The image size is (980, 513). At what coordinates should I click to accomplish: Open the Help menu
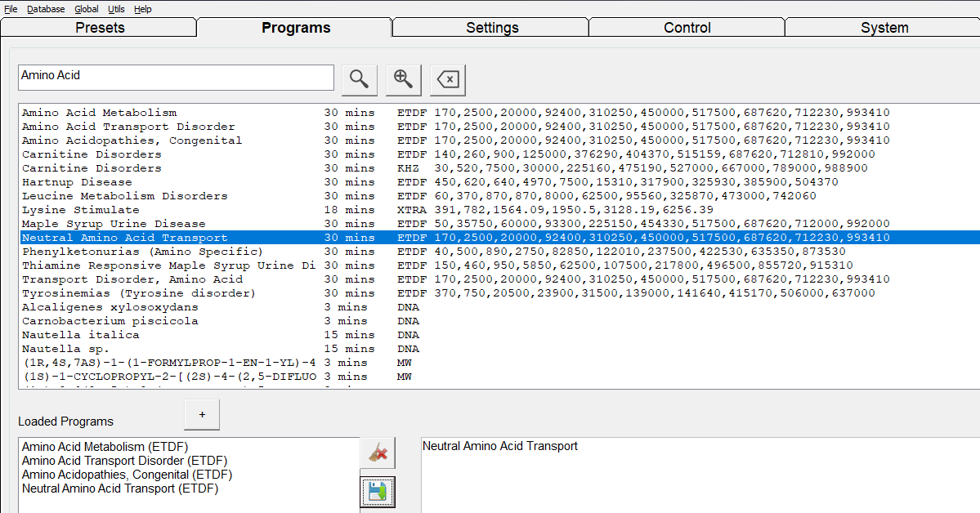(x=142, y=9)
